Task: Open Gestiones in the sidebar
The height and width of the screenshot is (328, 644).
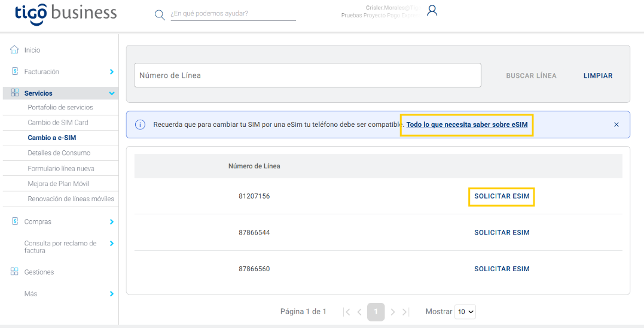Action: 39,272
